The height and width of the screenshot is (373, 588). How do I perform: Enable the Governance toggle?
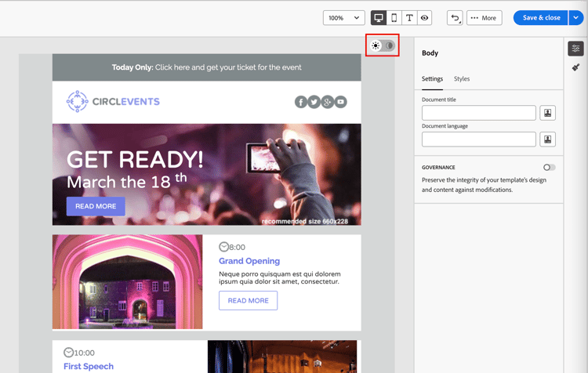(549, 167)
